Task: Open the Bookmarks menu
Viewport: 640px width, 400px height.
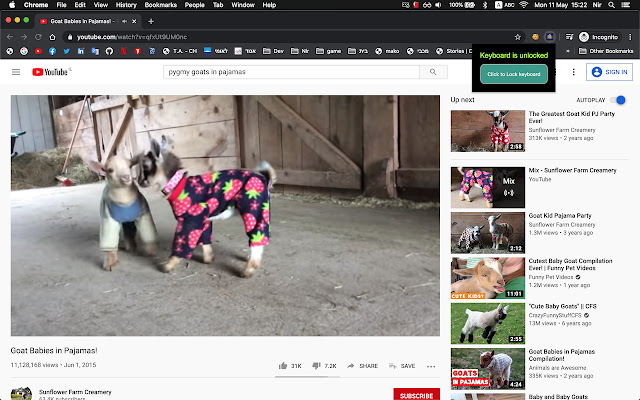Action: 161,5
